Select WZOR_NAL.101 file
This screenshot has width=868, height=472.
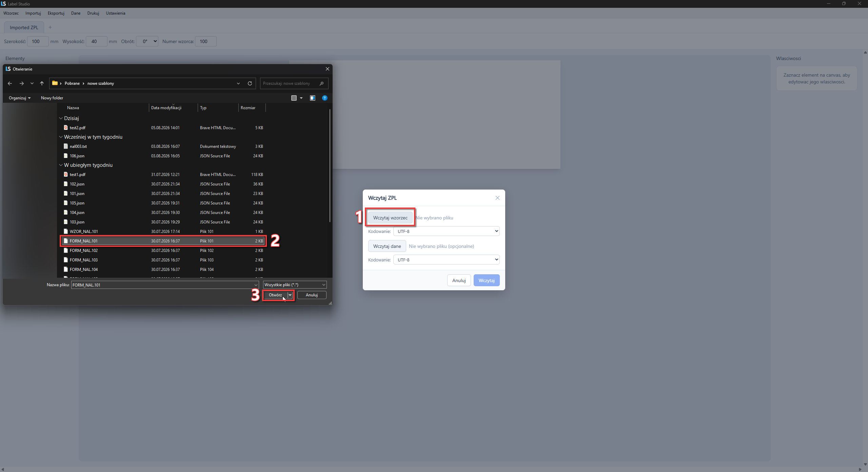[163, 232]
